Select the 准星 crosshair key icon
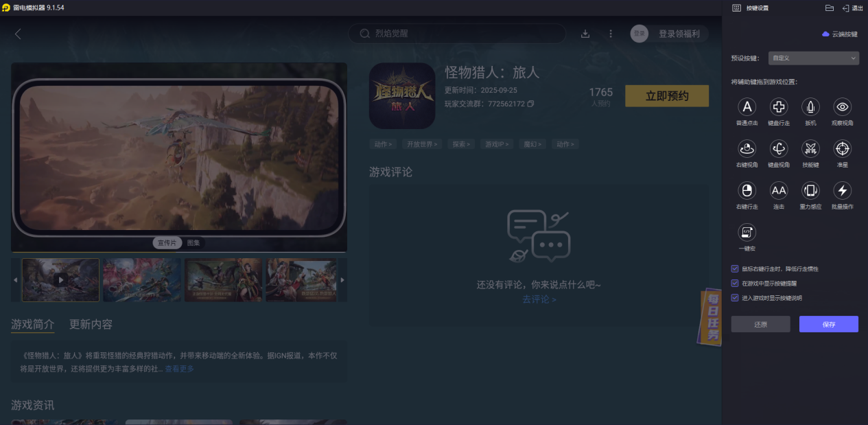 coord(843,148)
